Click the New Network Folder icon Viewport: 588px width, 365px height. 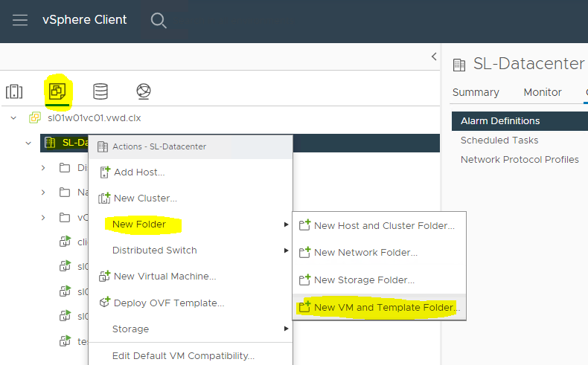(304, 252)
